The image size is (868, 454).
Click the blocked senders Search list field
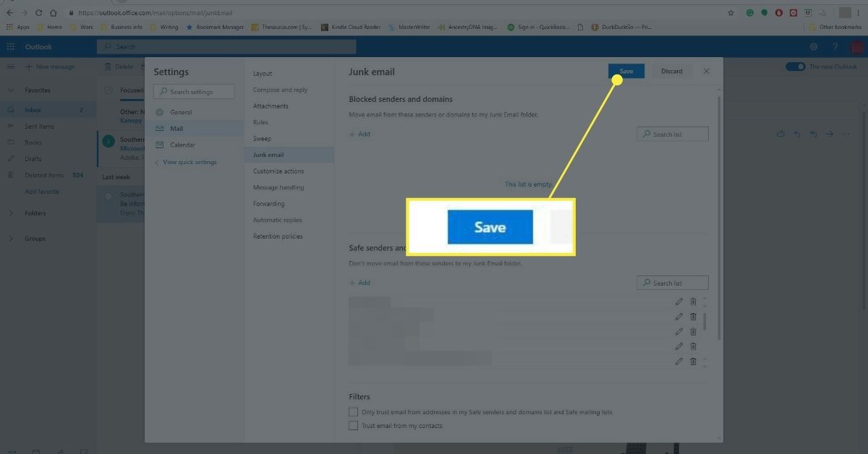[x=673, y=134]
